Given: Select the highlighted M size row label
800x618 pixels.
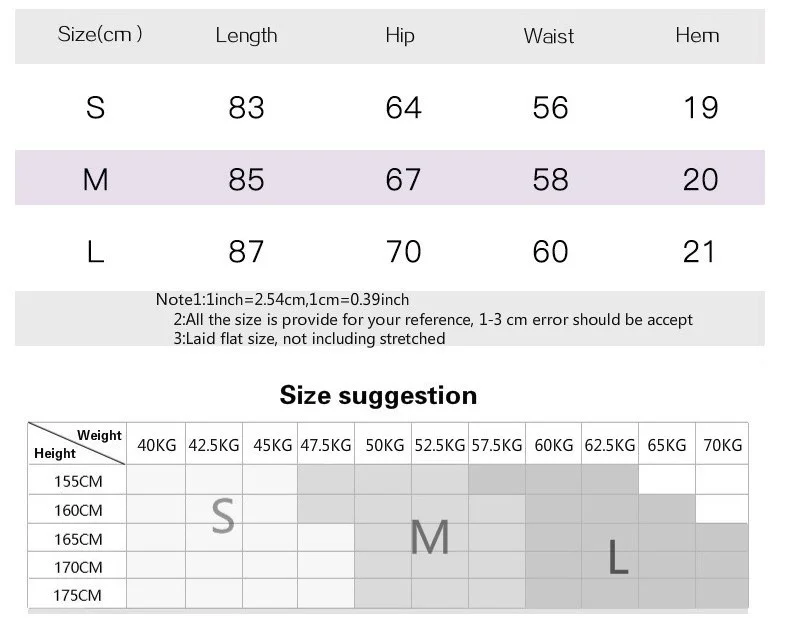Looking at the screenshot, I should [95, 180].
